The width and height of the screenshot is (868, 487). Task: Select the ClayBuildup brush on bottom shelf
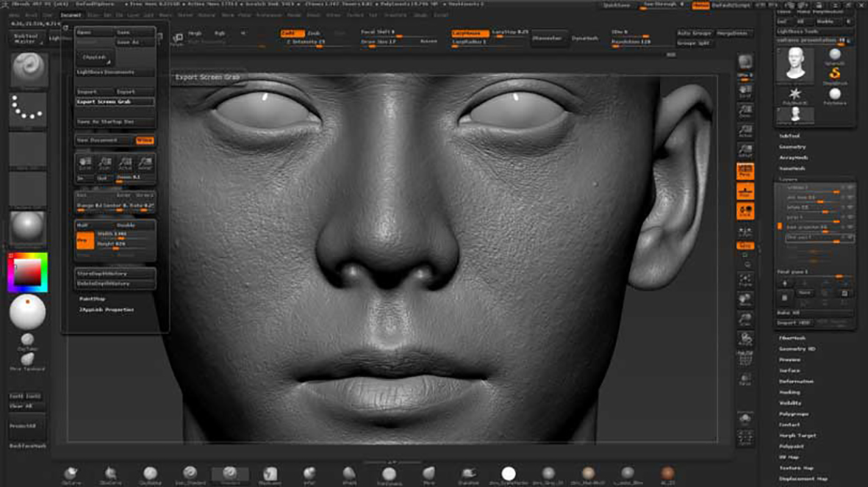(x=150, y=474)
